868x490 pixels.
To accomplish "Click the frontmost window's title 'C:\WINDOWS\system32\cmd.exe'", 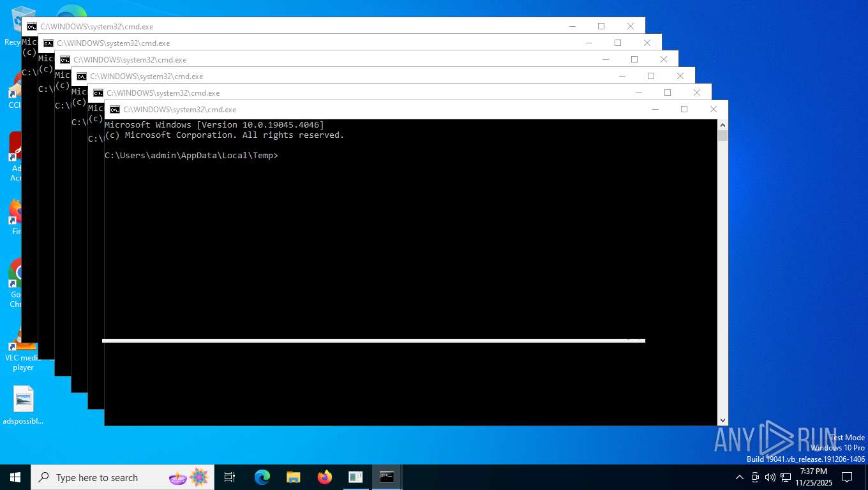I will 180,110.
